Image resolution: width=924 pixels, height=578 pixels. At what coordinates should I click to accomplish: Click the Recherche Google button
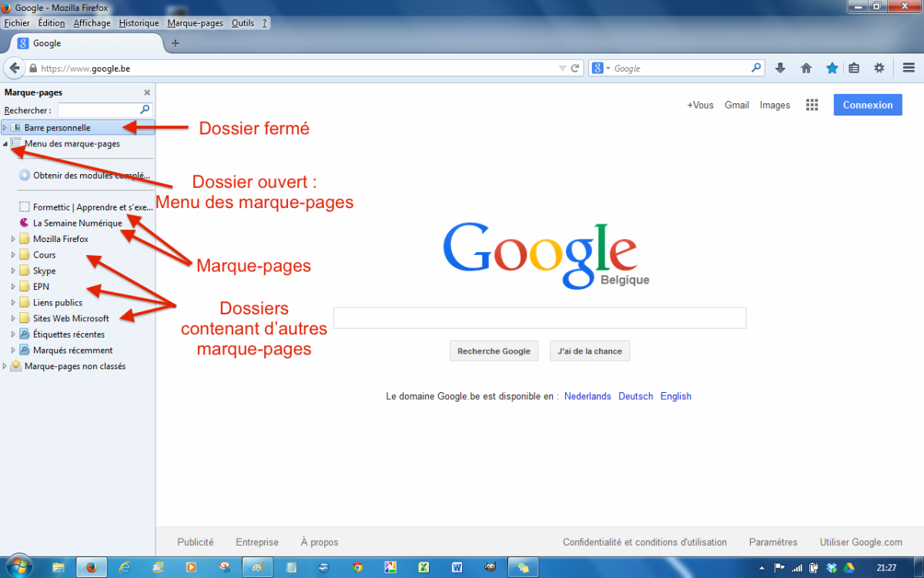(494, 351)
